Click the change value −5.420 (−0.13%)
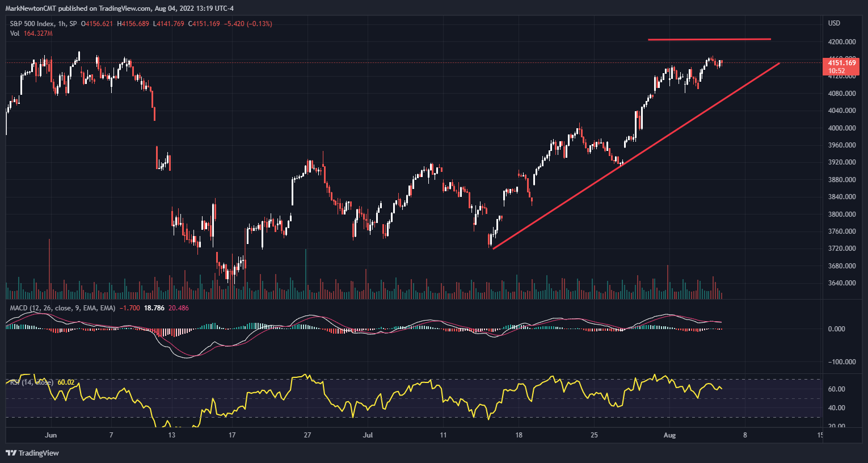868x463 pixels. coord(248,24)
